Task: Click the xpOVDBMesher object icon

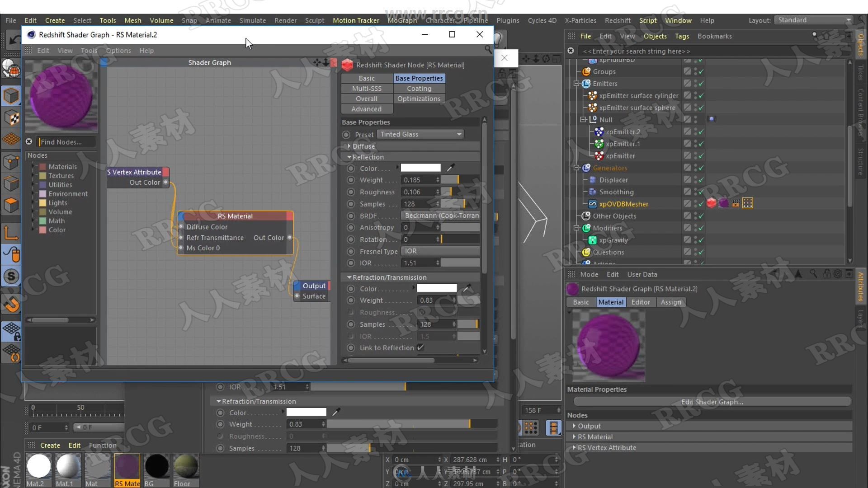Action: (592, 204)
